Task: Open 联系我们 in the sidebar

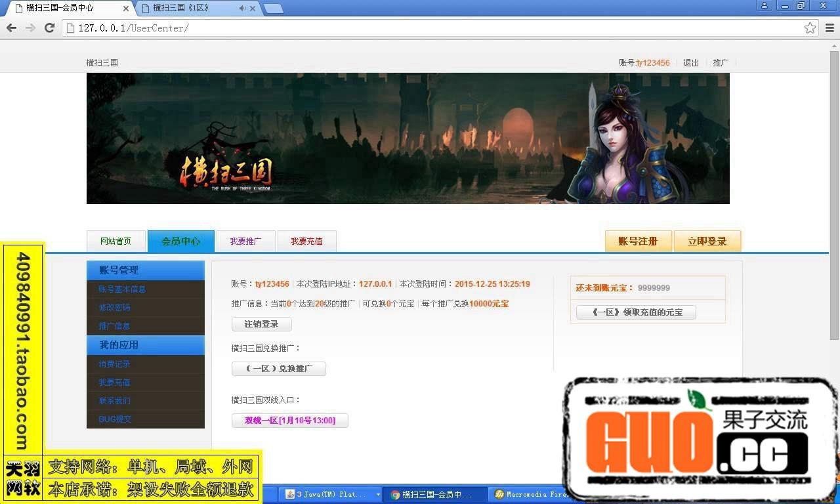Action: click(114, 401)
